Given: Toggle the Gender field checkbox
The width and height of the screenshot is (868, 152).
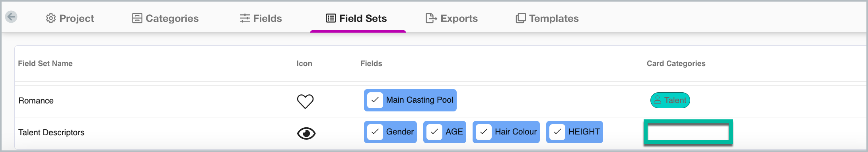Looking at the screenshot, I should [x=375, y=132].
